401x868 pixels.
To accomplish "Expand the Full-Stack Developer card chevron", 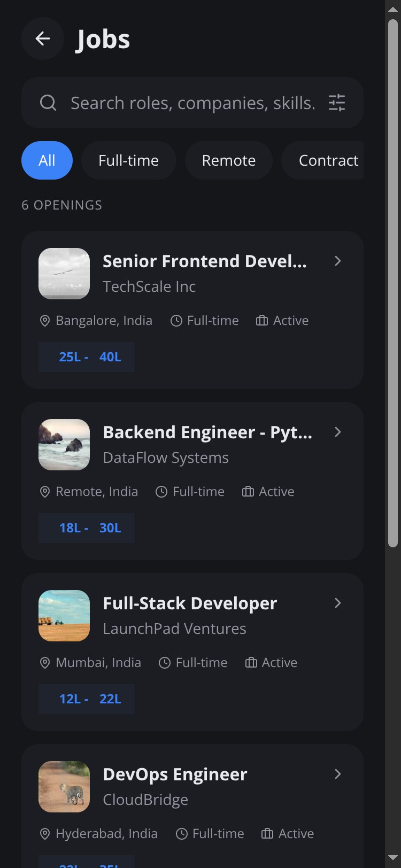I will coord(338,603).
